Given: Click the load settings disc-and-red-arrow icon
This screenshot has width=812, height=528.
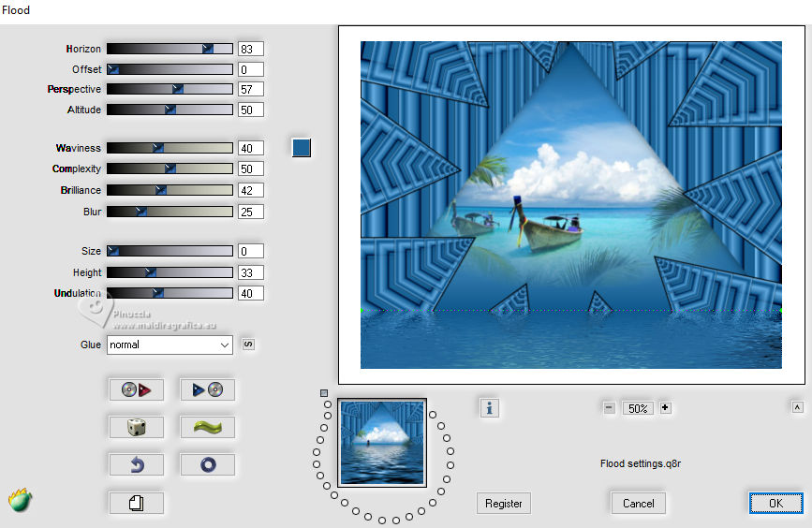Looking at the screenshot, I should tap(136, 389).
